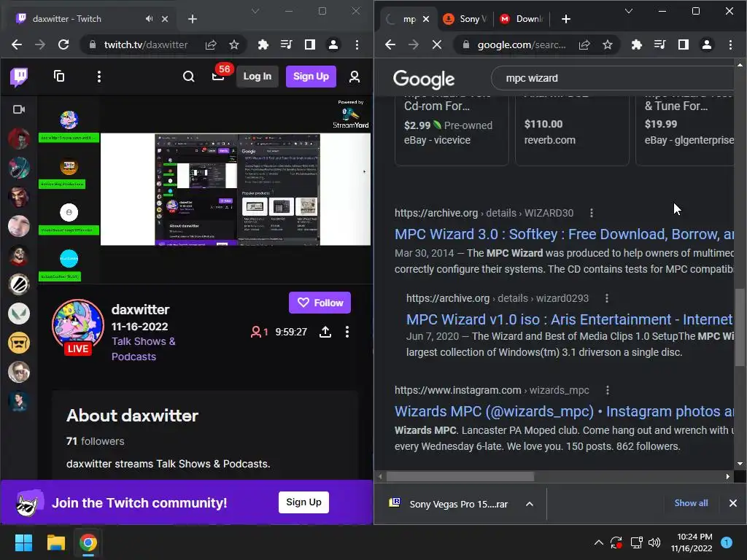
Task: Open the $2.99 eBay vicevice product card
Action: (452, 130)
